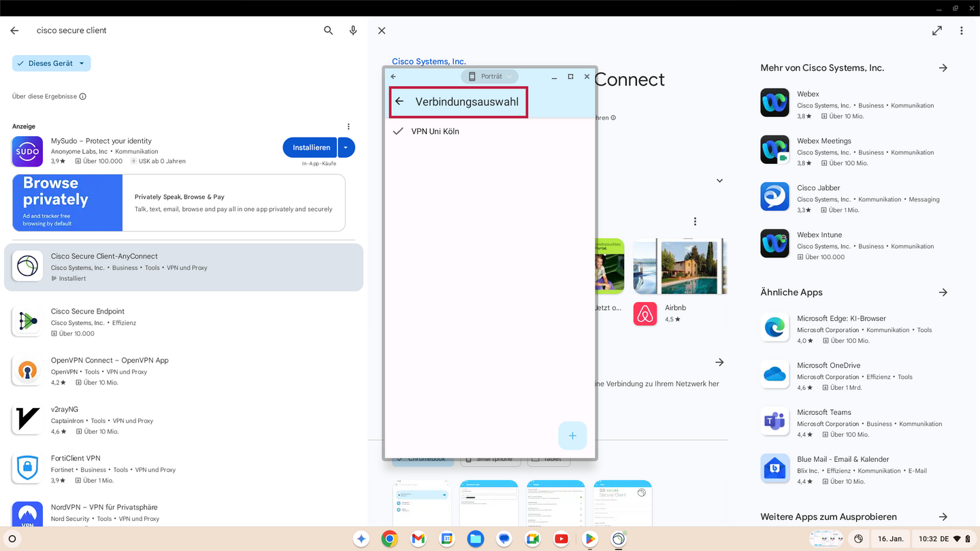Expand Ähnliche Apps with the arrow

(x=943, y=293)
